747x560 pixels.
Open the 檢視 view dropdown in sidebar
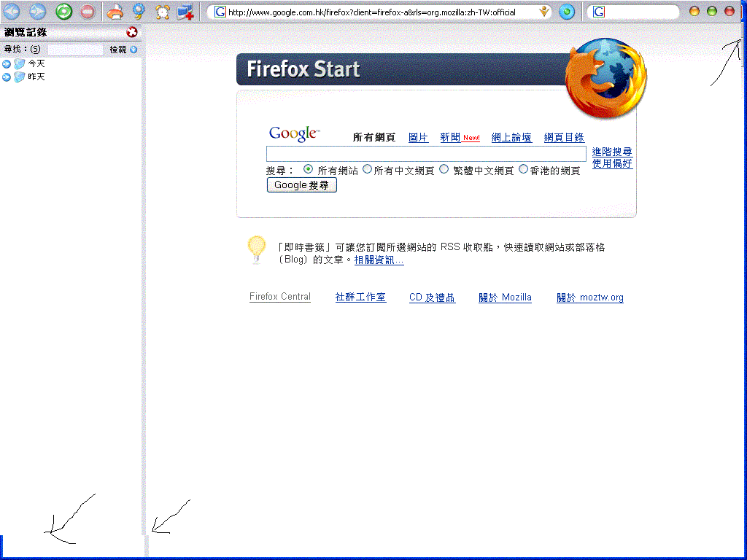click(x=123, y=50)
